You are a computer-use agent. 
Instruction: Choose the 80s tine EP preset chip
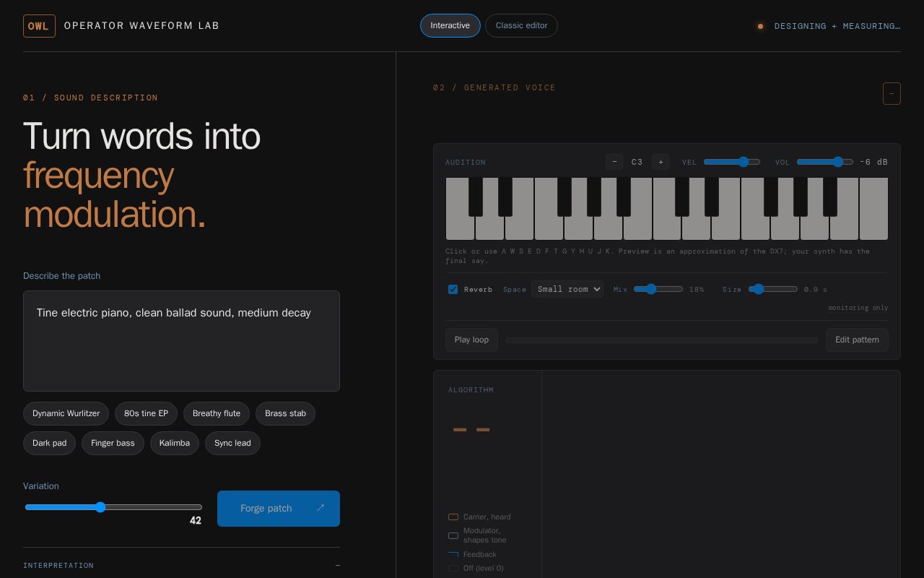pyautogui.click(x=146, y=413)
